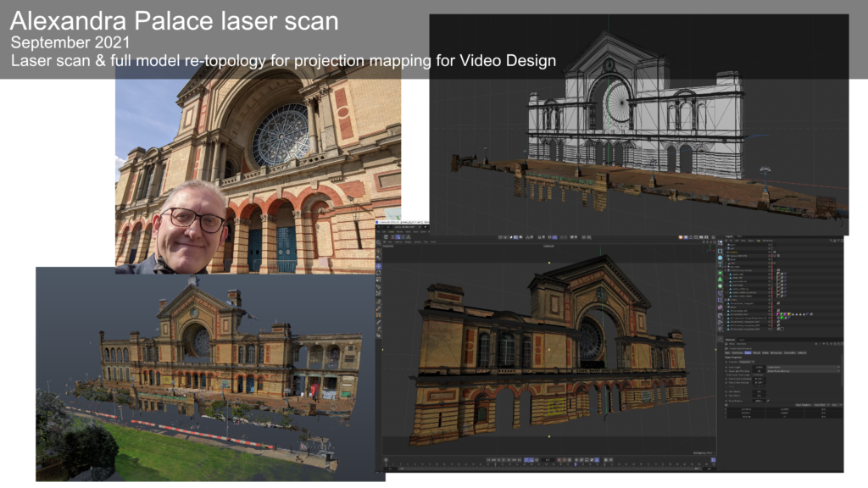
Task: Open Focal Length preset dropdown
Action: coord(804,368)
